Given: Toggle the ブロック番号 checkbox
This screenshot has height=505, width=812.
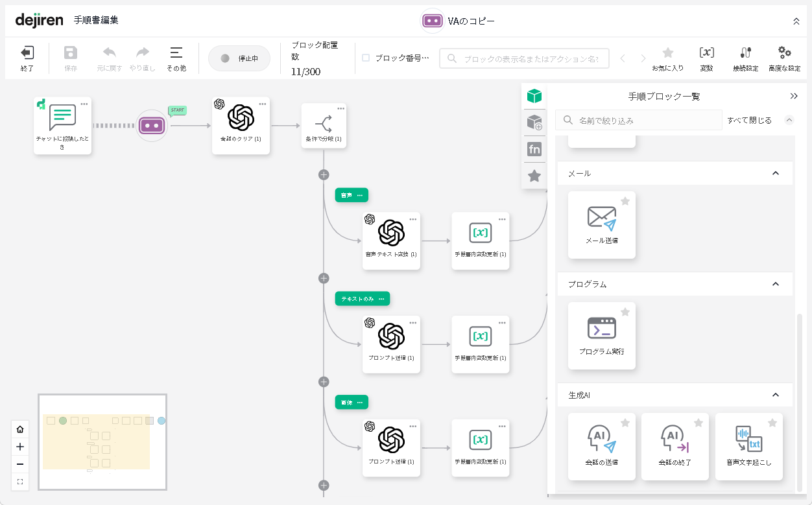Looking at the screenshot, I should point(366,58).
